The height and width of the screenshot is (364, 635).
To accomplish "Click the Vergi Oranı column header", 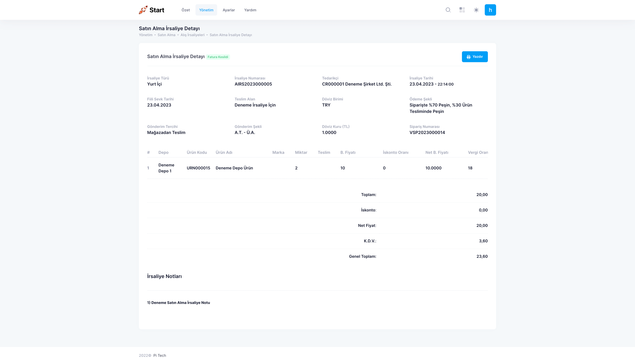I will click(478, 153).
